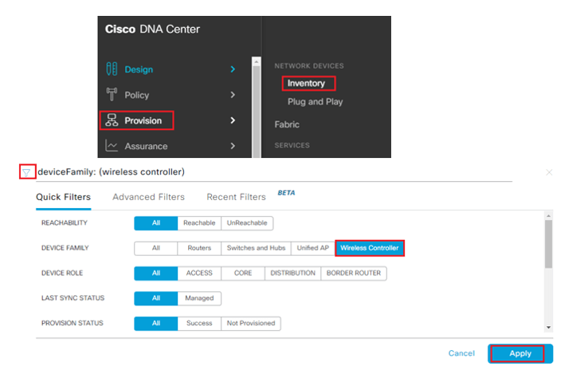
Task: Switch to Advanced Filters tab
Action: tap(148, 197)
